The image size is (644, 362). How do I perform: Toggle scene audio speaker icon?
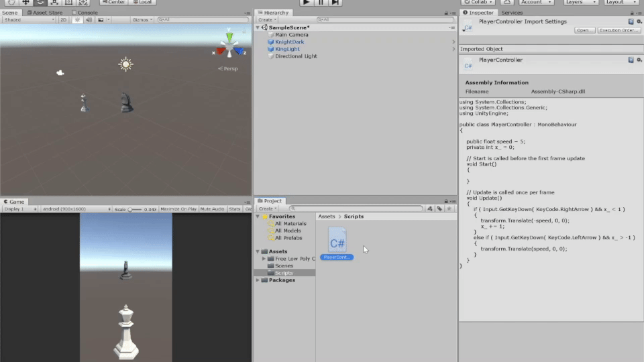pos(89,20)
